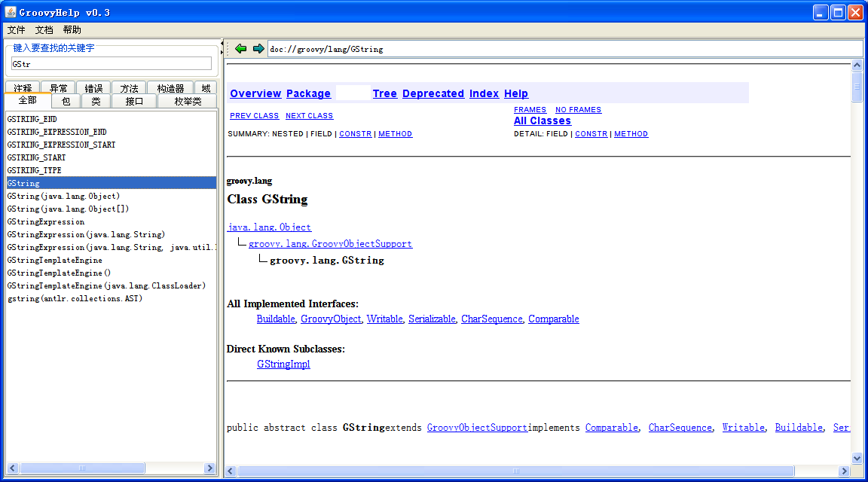868x482 pixels.
Task: Select GString(java.lang.Object[]) constructor entry
Action: [111, 209]
